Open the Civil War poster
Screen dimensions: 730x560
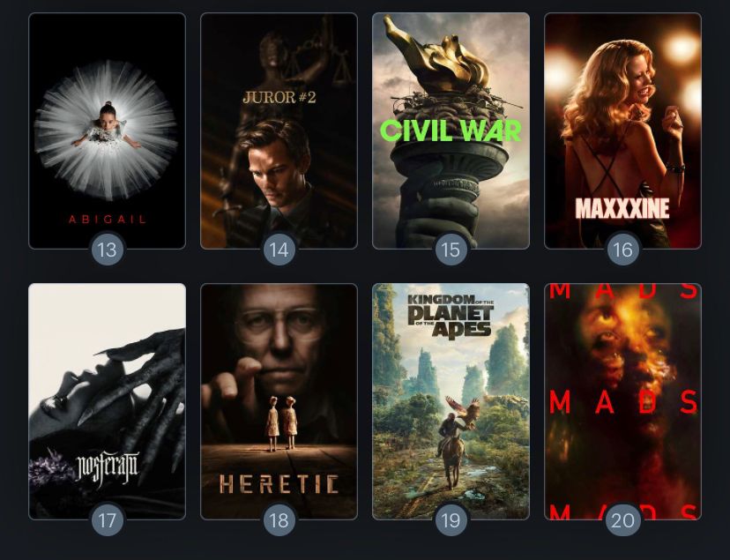pos(451,131)
